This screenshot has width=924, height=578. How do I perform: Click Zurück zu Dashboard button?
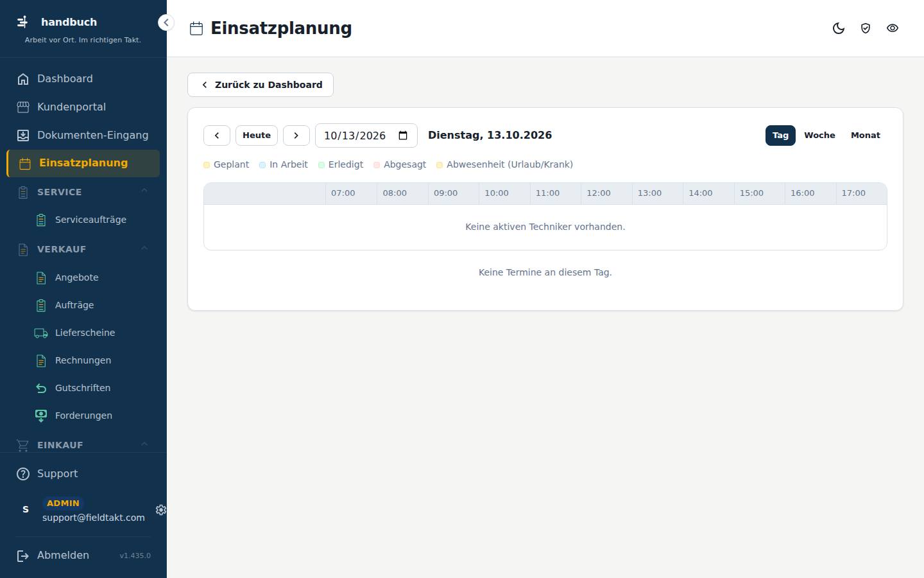[261, 85]
